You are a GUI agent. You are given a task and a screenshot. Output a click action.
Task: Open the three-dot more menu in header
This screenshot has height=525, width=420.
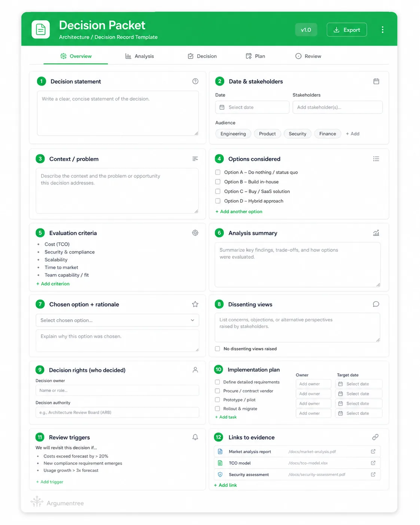[x=382, y=30]
